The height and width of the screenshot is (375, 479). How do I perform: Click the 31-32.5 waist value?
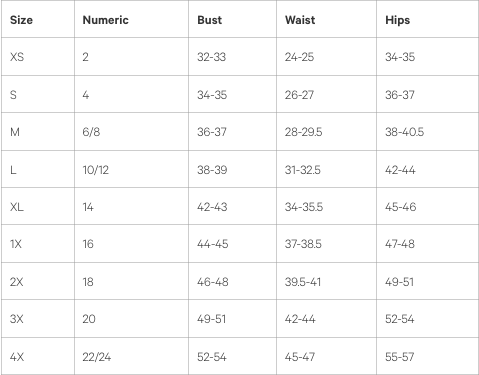tap(302, 170)
